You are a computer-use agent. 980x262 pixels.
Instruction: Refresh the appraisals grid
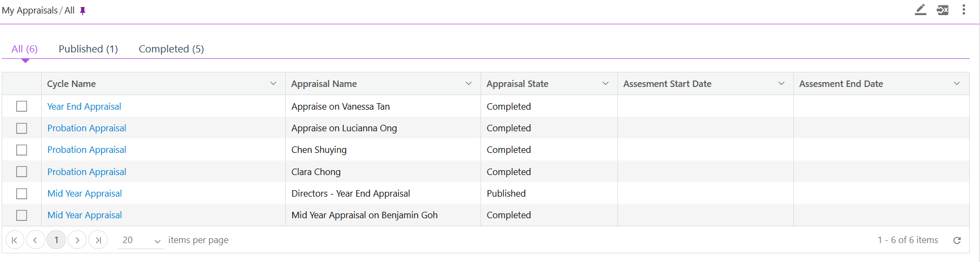[x=957, y=240]
